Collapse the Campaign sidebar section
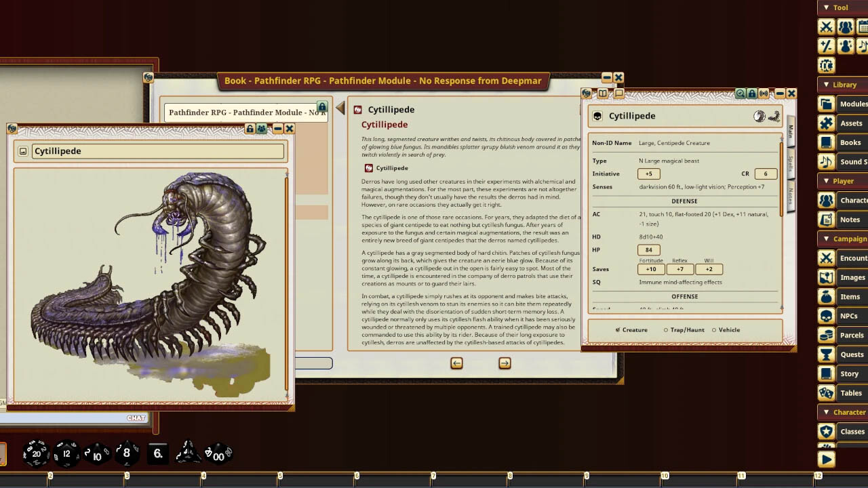Screen dimensions: 868x488 826,239
